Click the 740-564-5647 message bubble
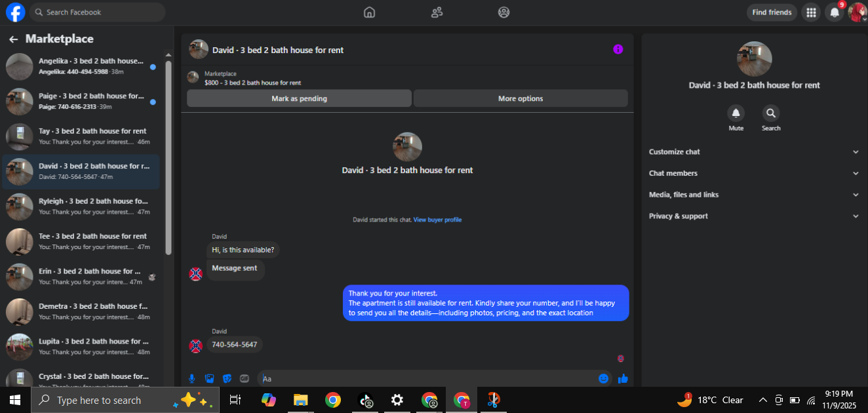The image size is (868, 413). (x=235, y=344)
